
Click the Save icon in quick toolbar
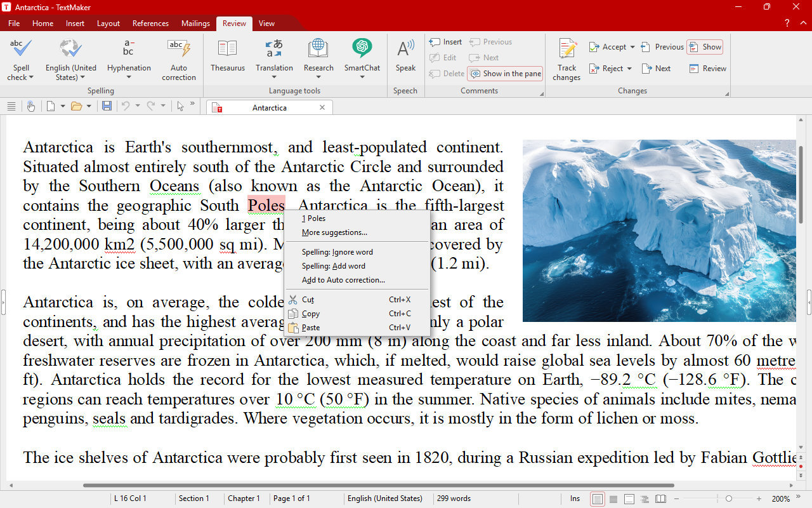pos(107,106)
